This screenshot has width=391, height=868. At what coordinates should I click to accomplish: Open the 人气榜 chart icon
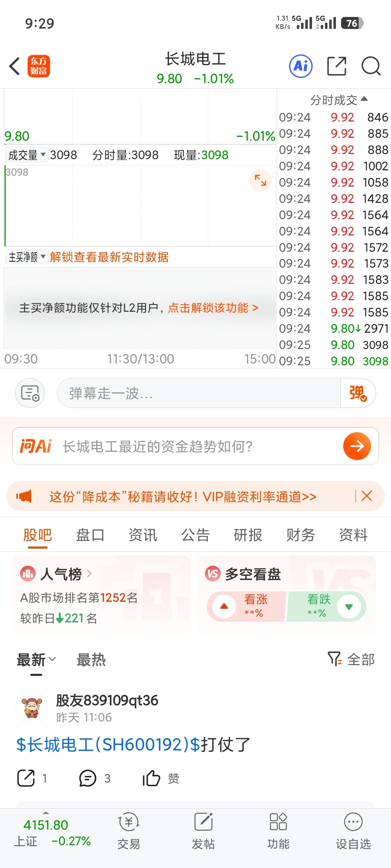pos(28,574)
